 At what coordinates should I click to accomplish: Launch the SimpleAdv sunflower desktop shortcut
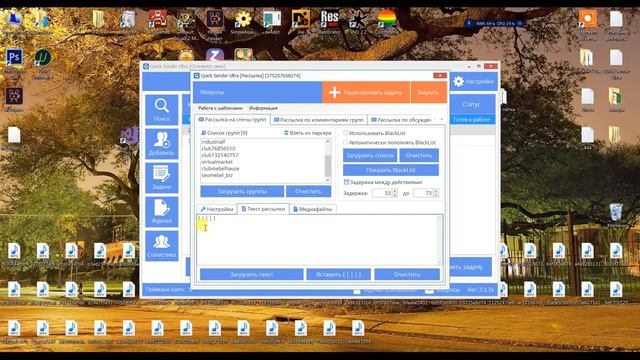243,19
